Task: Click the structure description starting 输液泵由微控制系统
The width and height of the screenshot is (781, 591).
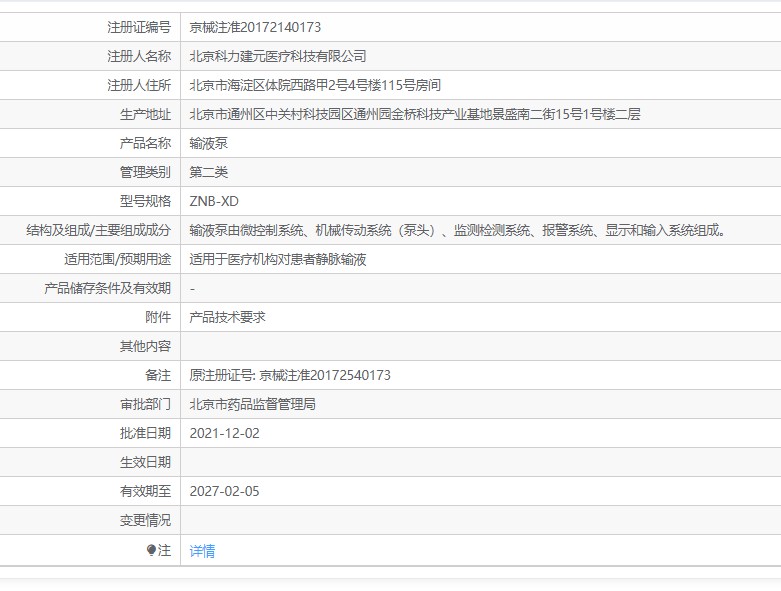Action: pyautogui.click(x=457, y=230)
